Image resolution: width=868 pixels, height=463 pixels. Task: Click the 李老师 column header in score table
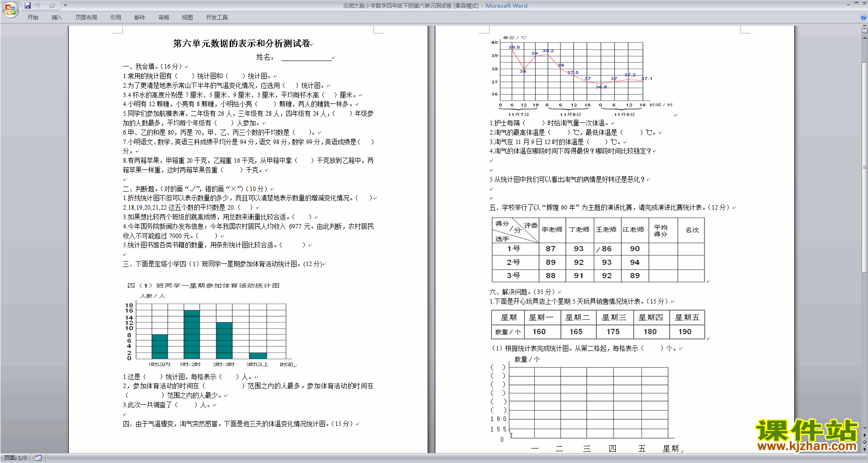pyautogui.click(x=552, y=229)
